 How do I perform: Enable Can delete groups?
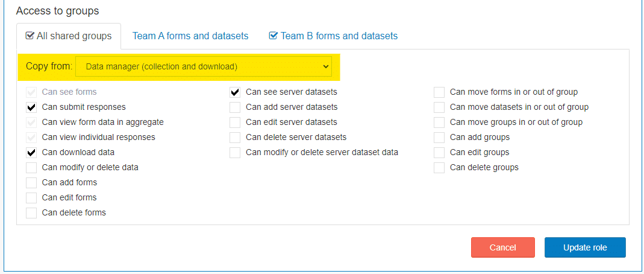[439, 168]
